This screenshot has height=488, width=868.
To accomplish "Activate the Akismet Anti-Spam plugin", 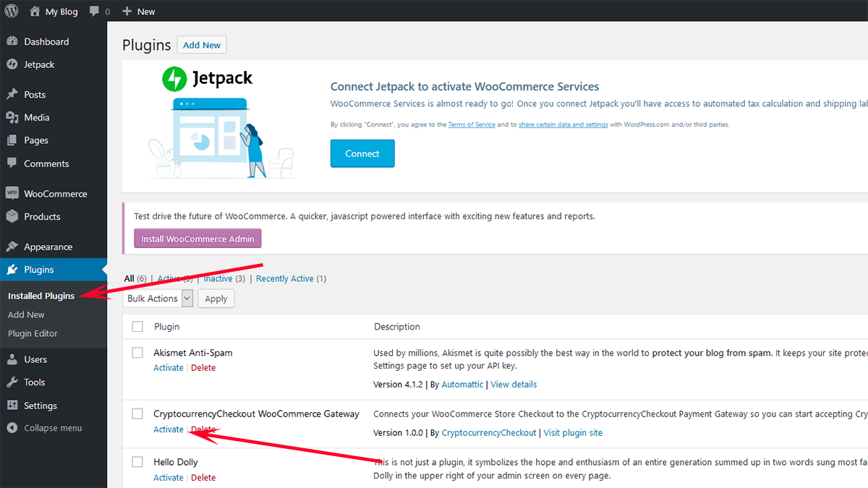I will click(169, 367).
